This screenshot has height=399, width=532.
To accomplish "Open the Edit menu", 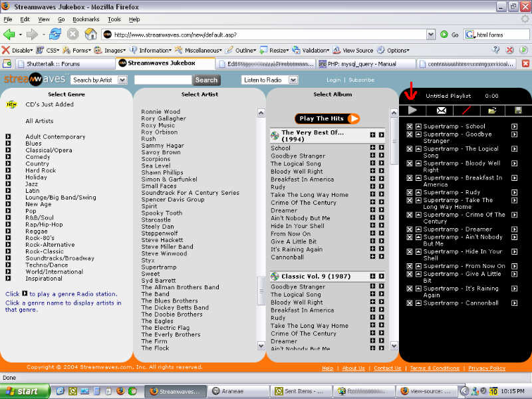I will tap(25, 19).
